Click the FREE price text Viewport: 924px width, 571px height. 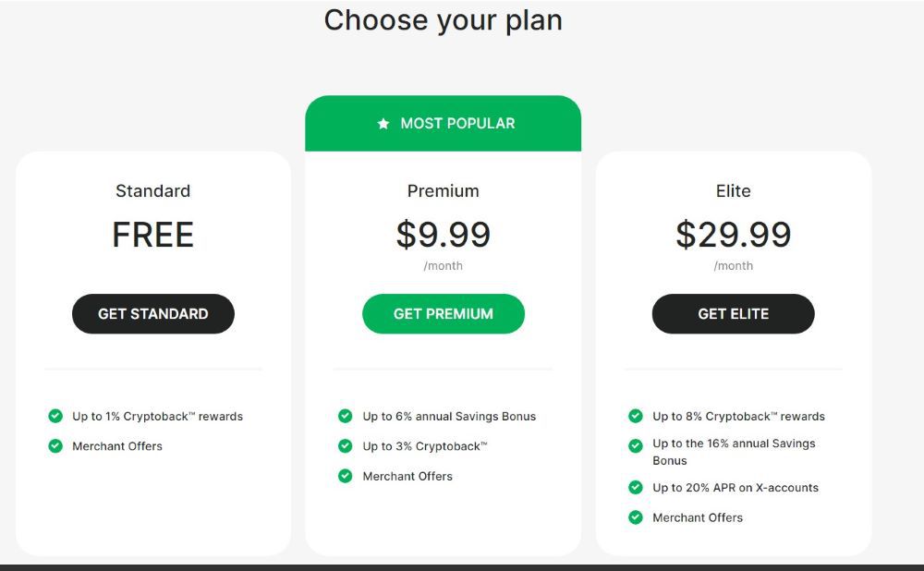[152, 235]
